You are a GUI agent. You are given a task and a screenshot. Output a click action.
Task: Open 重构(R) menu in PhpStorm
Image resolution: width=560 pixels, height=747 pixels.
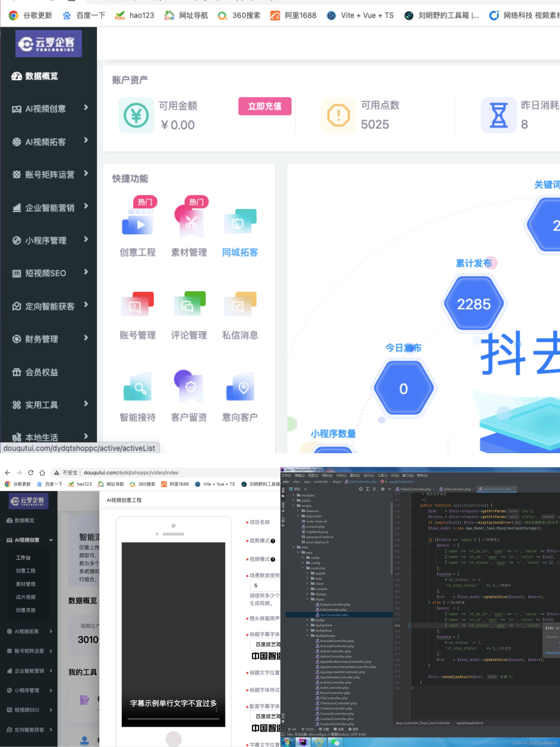355,475
